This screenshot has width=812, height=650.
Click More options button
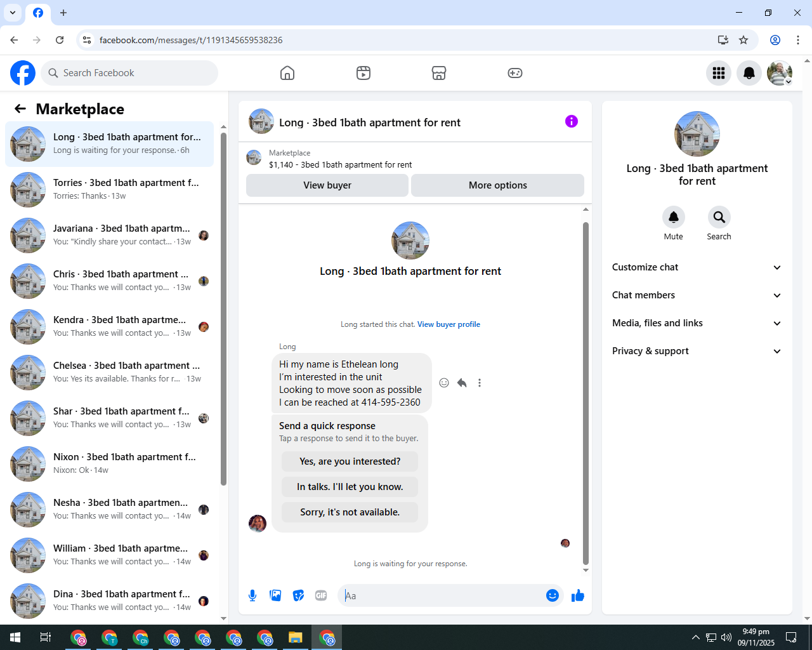pyautogui.click(x=498, y=185)
